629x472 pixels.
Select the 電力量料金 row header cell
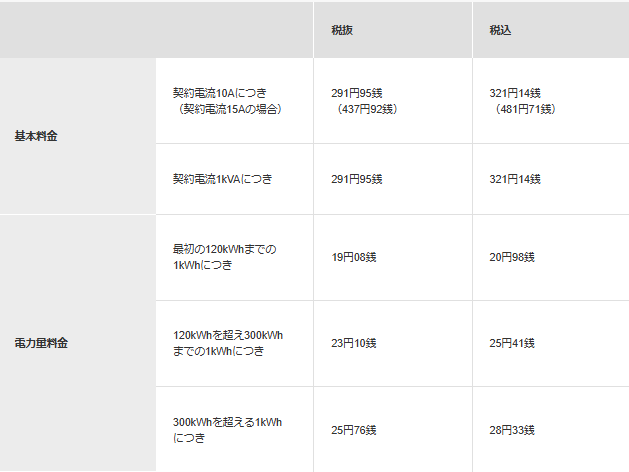pyautogui.click(x=42, y=343)
